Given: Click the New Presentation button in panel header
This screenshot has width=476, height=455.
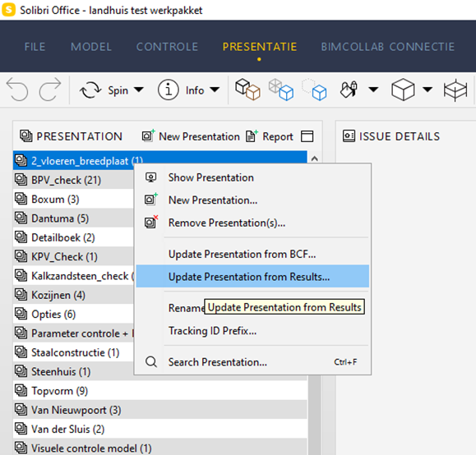Looking at the screenshot, I should tap(191, 136).
